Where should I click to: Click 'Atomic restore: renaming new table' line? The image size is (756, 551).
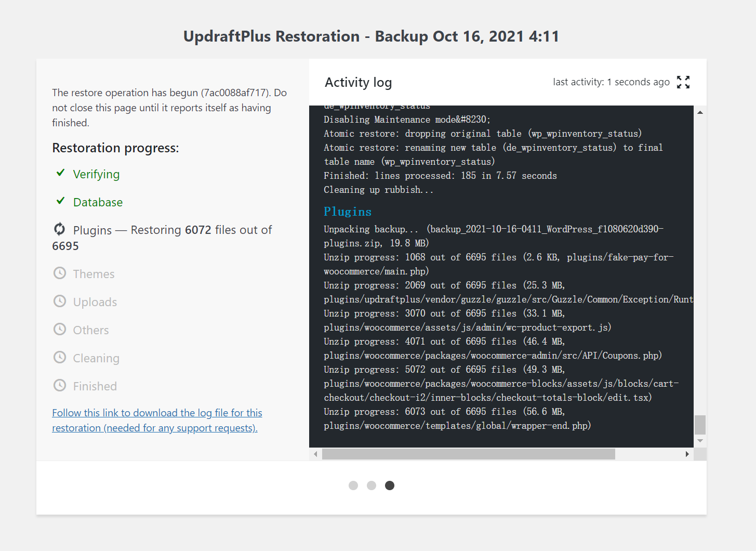click(x=493, y=154)
